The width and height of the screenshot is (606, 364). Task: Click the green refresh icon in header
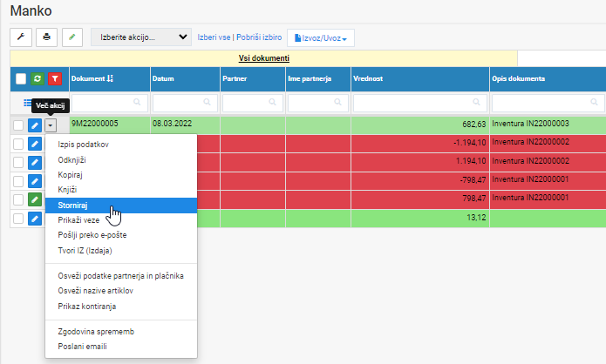tap(37, 78)
